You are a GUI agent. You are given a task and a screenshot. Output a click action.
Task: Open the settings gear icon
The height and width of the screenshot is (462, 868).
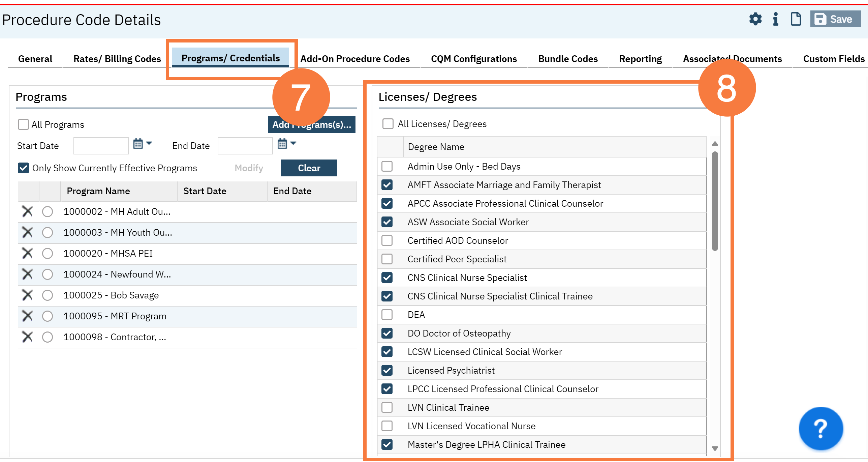tap(755, 19)
